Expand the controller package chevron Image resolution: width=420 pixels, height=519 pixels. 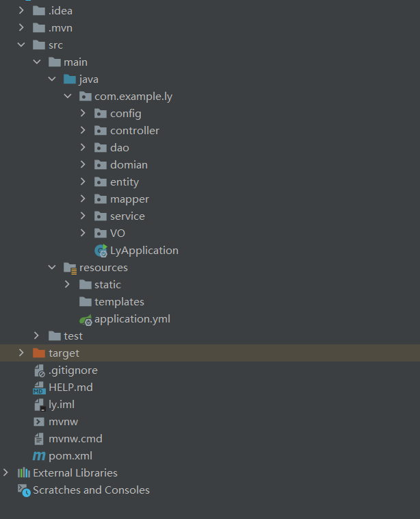[x=83, y=130]
